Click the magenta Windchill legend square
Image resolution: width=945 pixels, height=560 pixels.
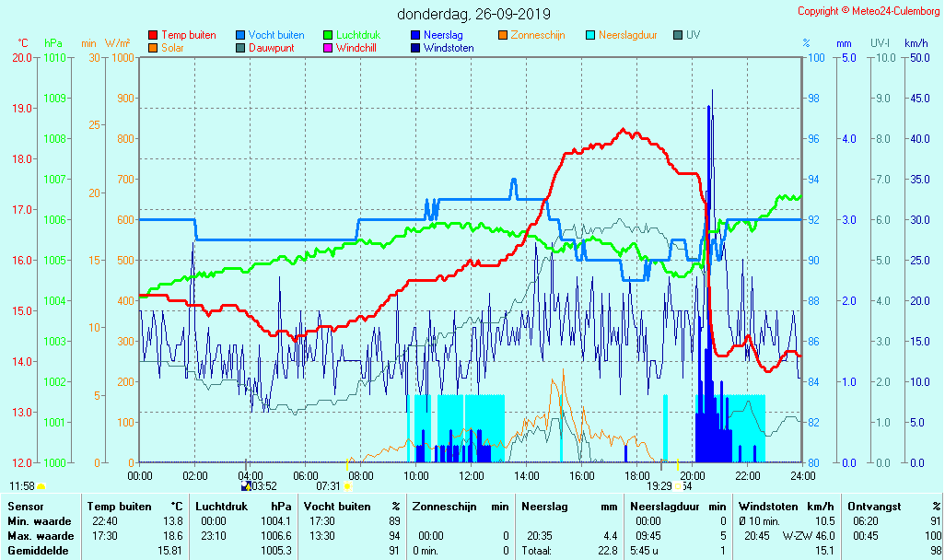pyautogui.click(x=328, y=48)
